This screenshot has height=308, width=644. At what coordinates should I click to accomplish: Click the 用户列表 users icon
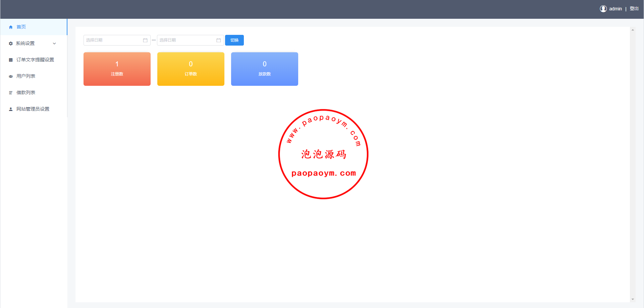11,76
